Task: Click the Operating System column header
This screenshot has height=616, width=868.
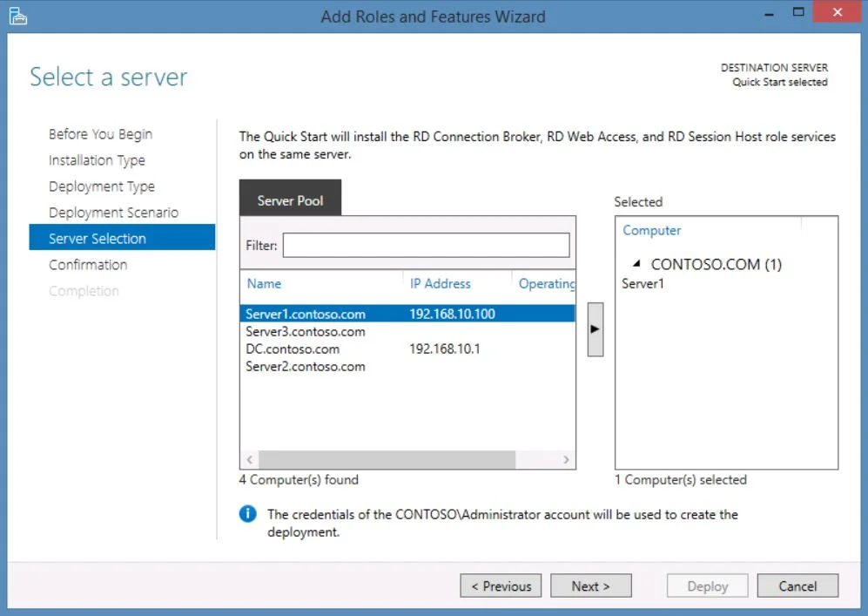Action: coord(547,283)
